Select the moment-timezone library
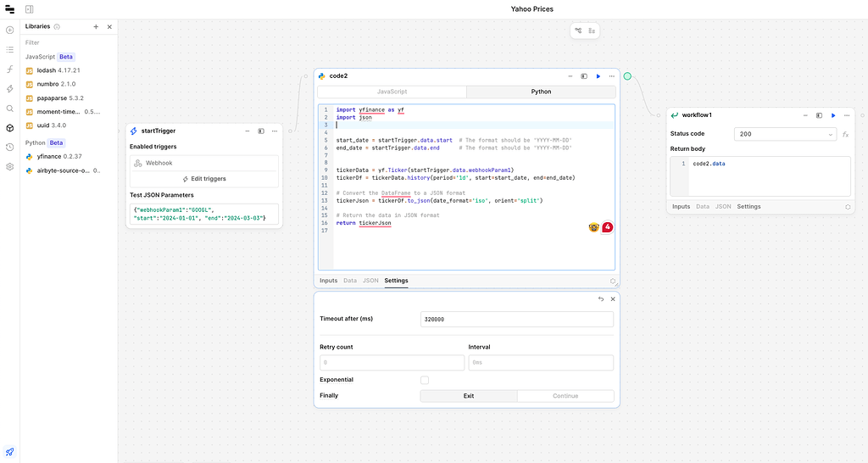The height and width of the screenshot is (463, 868). 63,112
